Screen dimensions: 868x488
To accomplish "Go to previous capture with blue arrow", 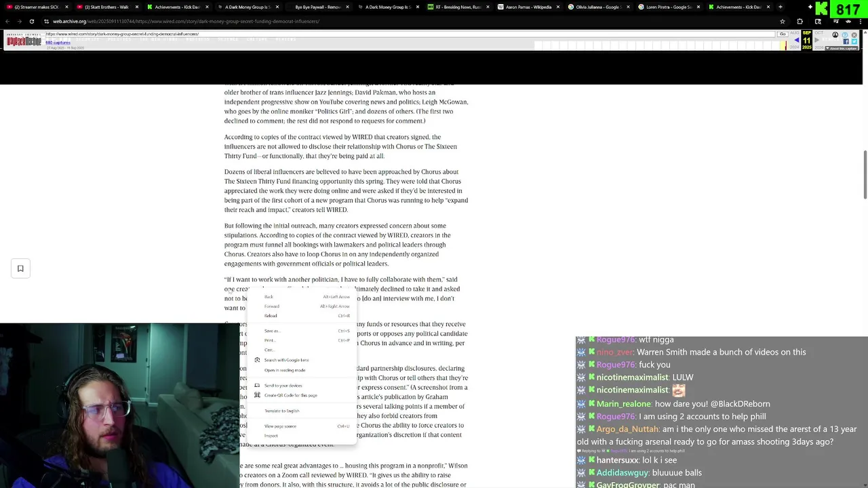I will pos(797,41).
